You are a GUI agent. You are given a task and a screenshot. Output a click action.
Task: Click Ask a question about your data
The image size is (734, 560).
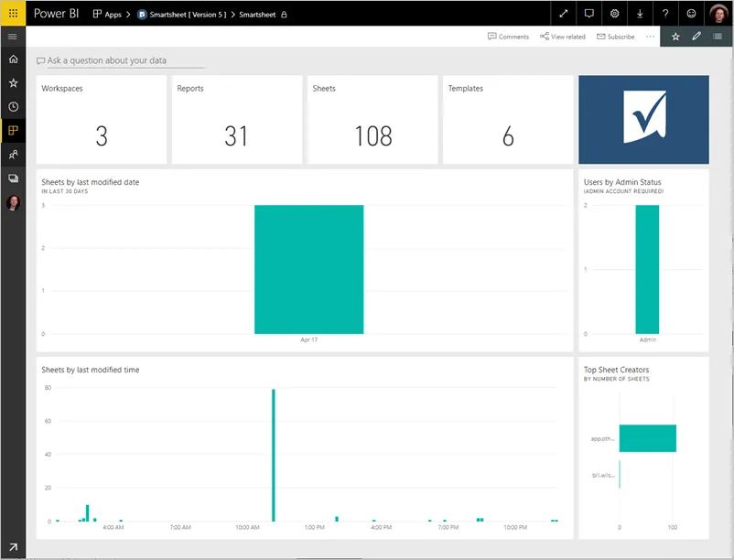(107, 60)
